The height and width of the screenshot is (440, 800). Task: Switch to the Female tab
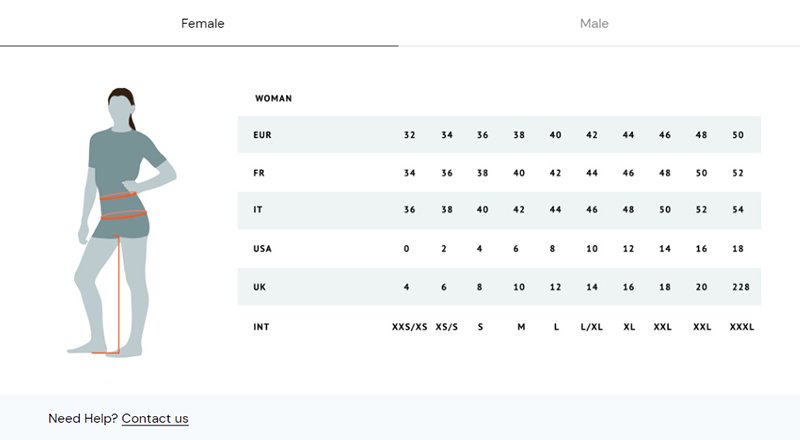(x=202, y=23)
